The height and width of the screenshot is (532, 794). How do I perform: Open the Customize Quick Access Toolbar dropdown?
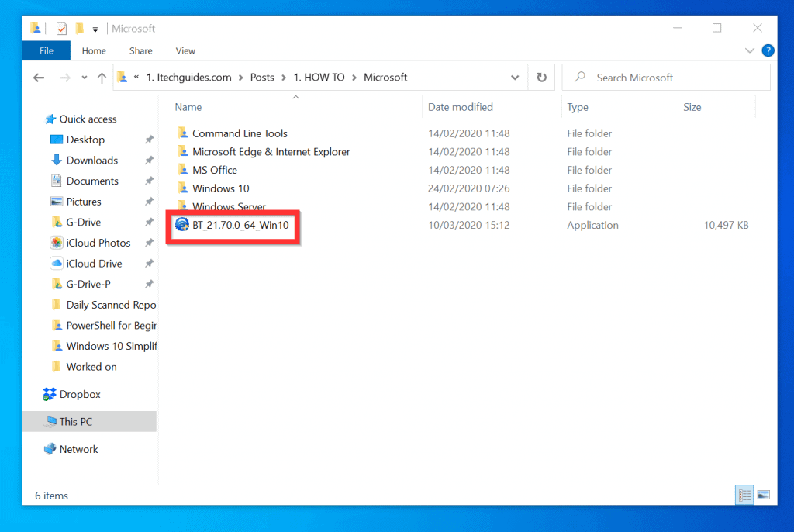pyautogui.click(x=95, y=29)
